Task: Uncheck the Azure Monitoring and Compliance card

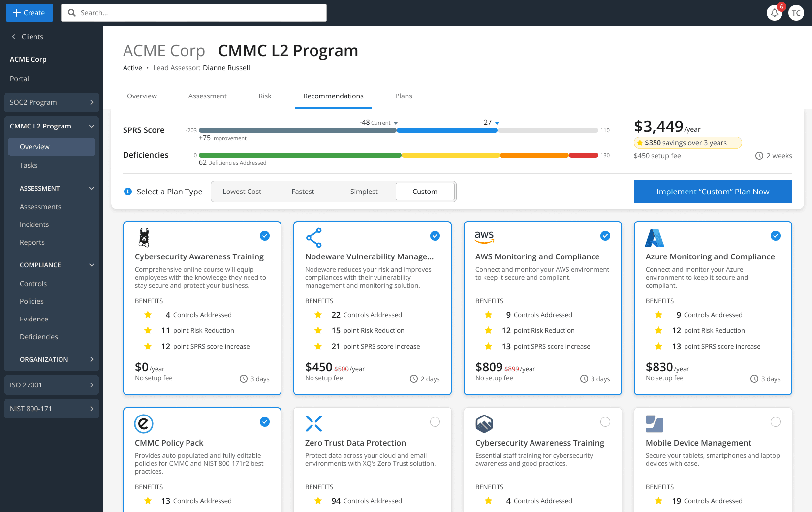Action: [776, 236]
